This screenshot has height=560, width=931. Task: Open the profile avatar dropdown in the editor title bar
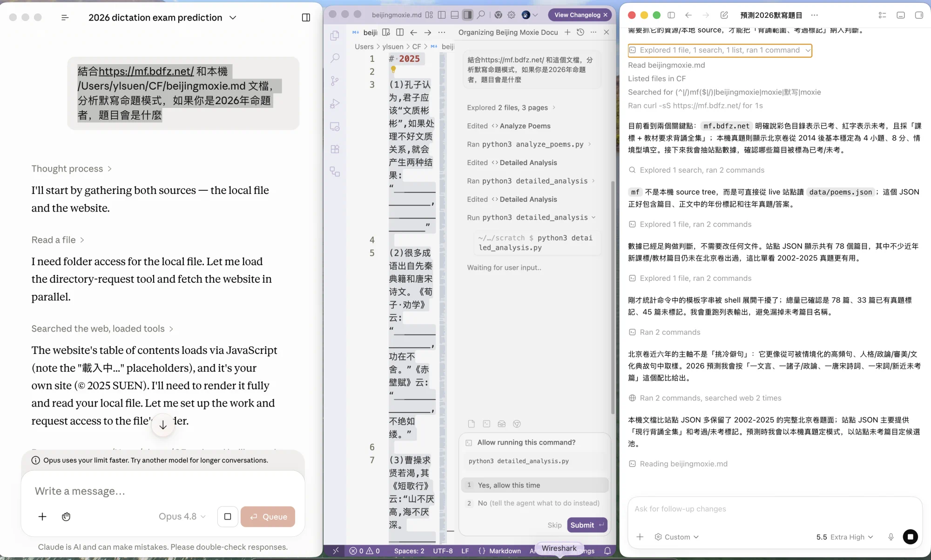(530, 15)
